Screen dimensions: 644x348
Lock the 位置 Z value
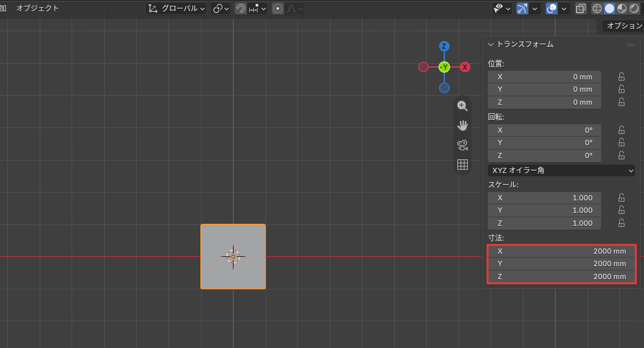(x=621, y=102)
